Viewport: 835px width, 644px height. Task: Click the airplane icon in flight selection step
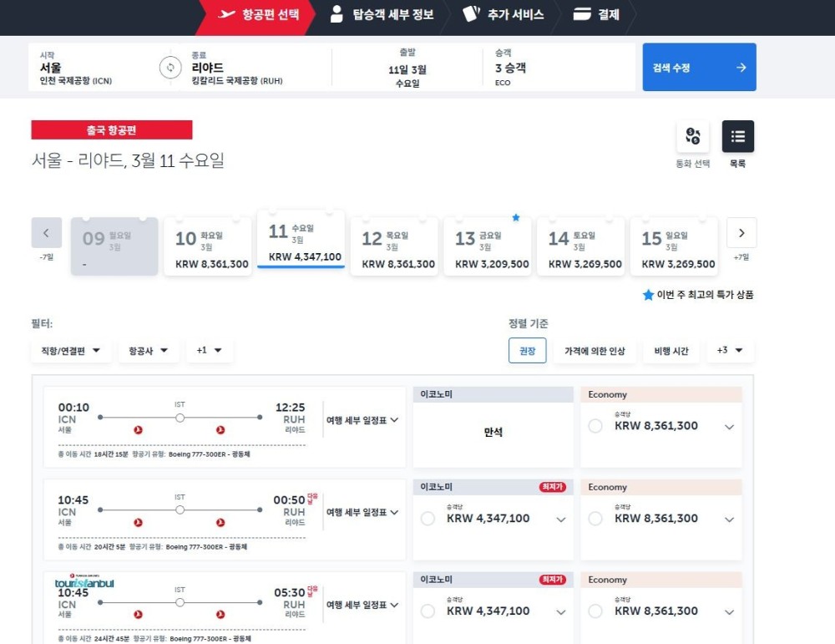(226, 14)
